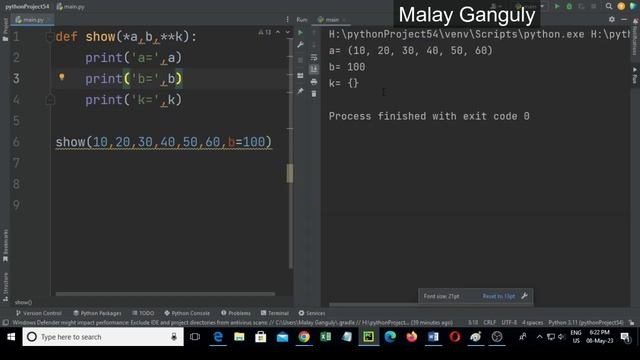640x360 pixels.
Task: Open Opera browser from the taskbar
Action: [x=455, y=337]
